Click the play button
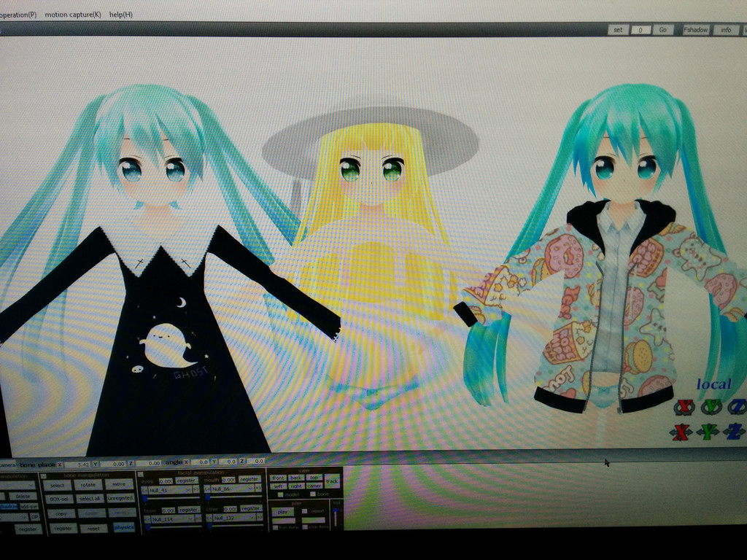Screen dimensions: 747x560 (x=282, y=512)
